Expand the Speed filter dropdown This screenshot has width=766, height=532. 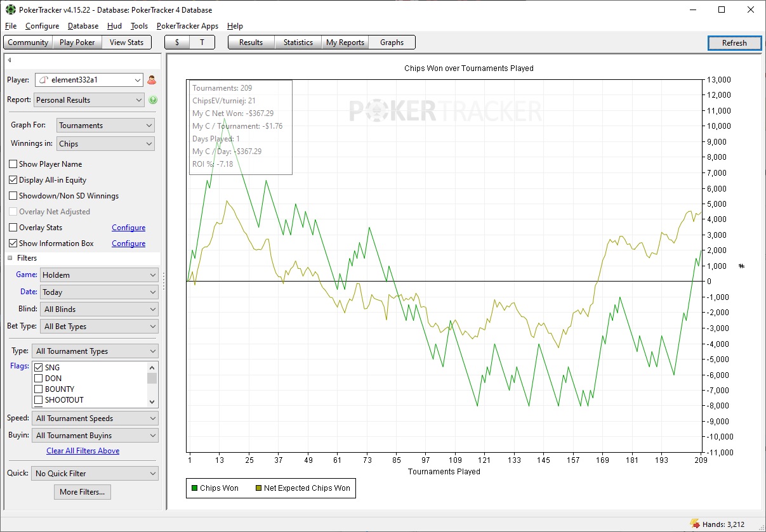(x=95, y=418)
